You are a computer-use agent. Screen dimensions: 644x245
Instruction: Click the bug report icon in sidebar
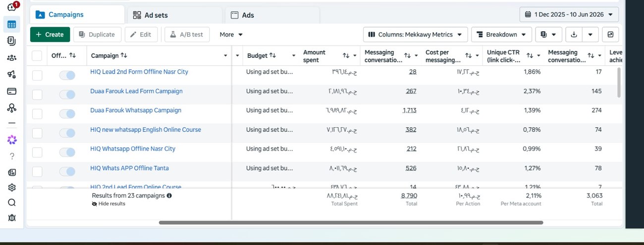click(x=12, y=218)
